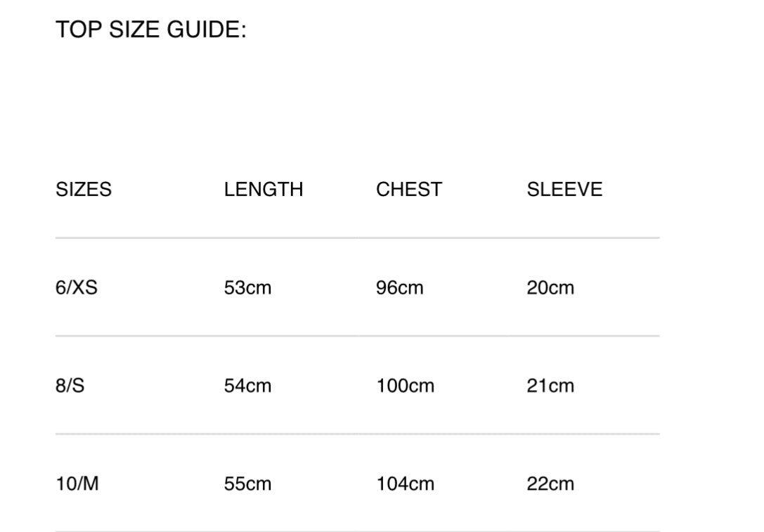Click the 53cm length value
Screen dimensions: 764x532
point(247,287)
